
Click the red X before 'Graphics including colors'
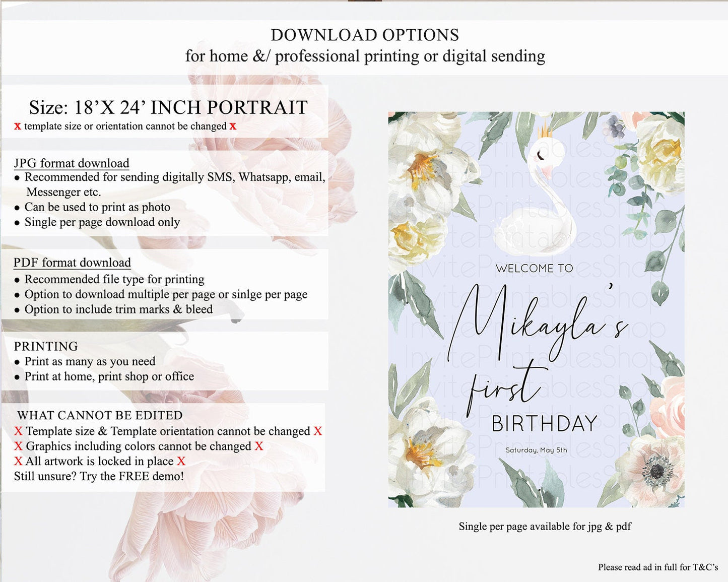(x=18, y=446)
